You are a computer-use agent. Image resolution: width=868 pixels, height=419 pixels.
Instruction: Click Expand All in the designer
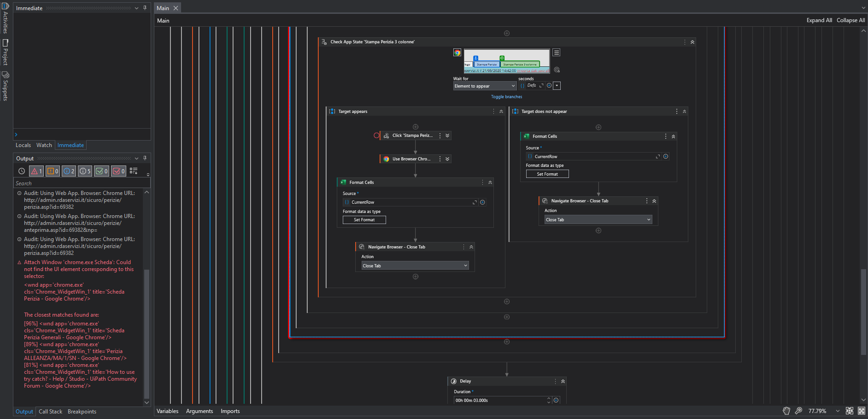pyautogui.click(x=819, y=20)
